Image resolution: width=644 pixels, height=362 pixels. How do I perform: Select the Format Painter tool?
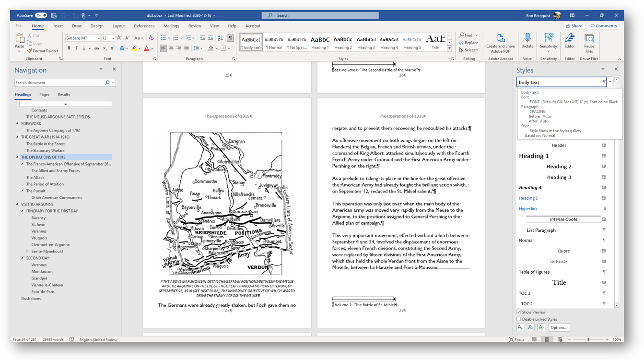pyautogui.click(x=43, y=51)
